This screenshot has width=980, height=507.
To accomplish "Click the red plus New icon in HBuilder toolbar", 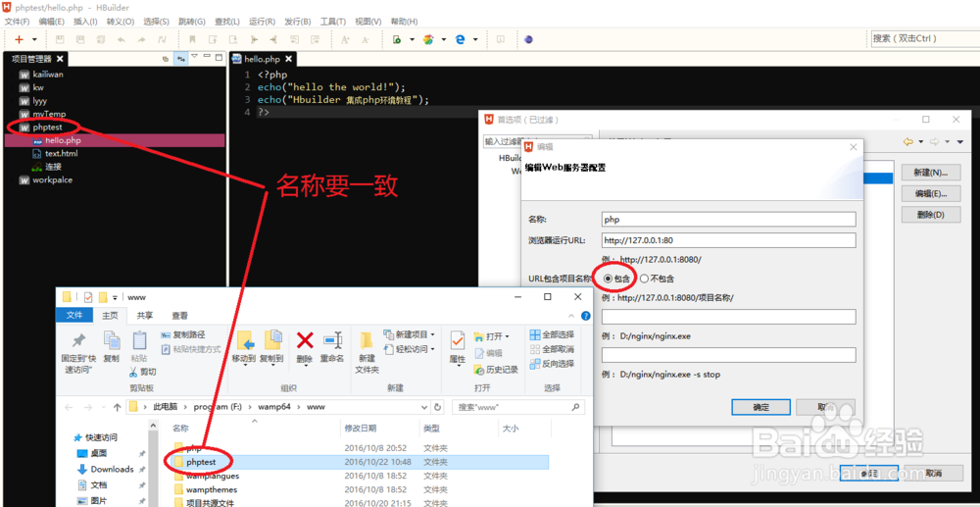I will point(20,39).
